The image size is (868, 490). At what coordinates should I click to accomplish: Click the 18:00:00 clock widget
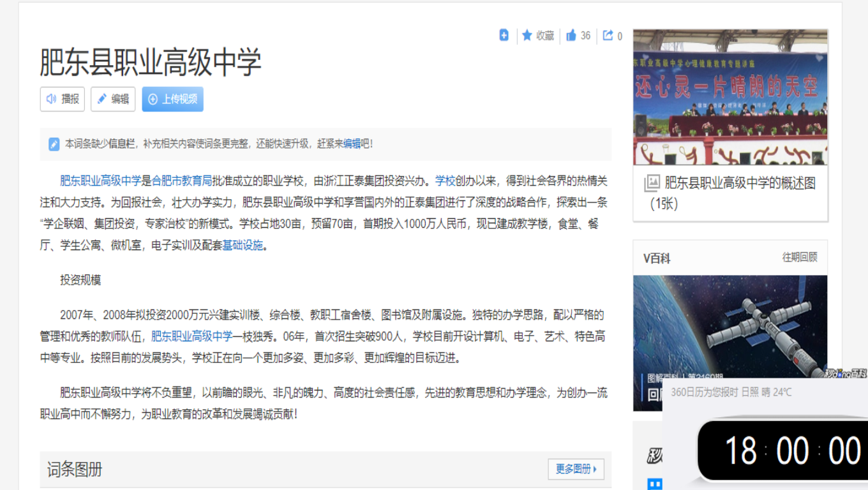coord(784,450)
